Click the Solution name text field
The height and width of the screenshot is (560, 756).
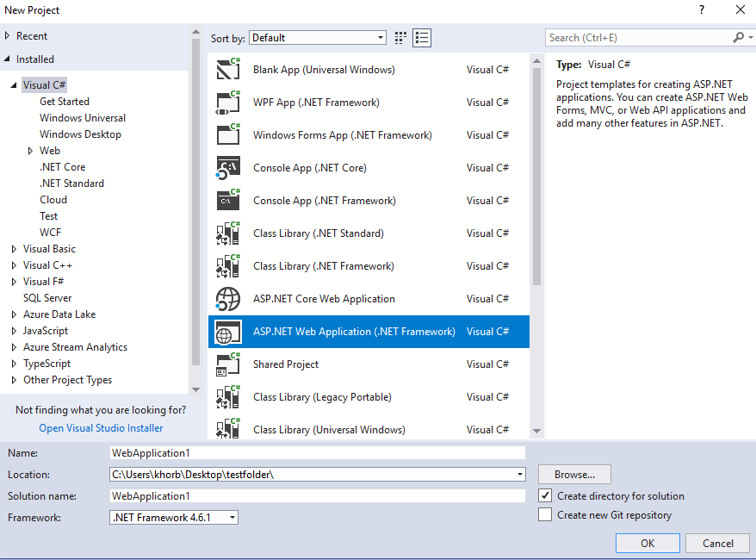317,496
